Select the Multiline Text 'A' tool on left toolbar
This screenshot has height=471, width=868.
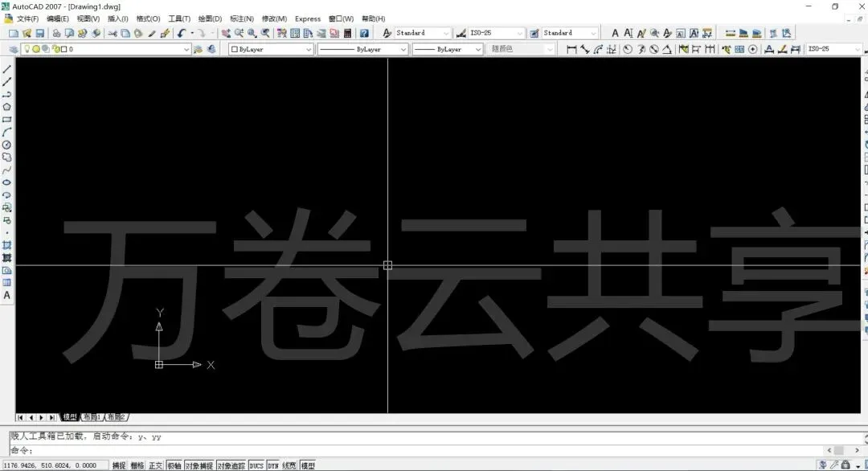point(6,295)
